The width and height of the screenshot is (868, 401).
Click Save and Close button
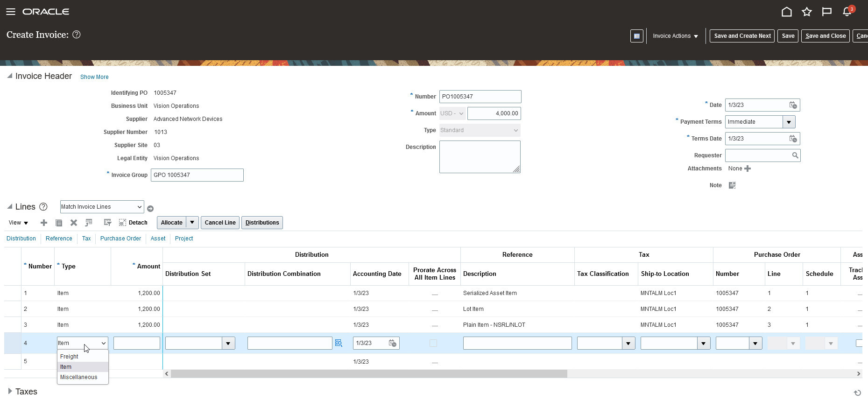(x=826, y=36)
